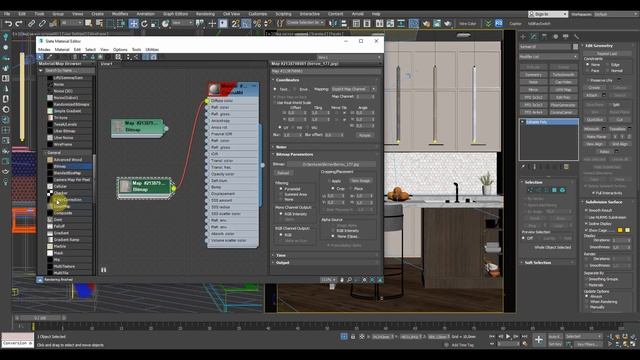Click the Slate editor Select tool arrow
The height and width of the screenshot is (360, 640).
(40, 57)
